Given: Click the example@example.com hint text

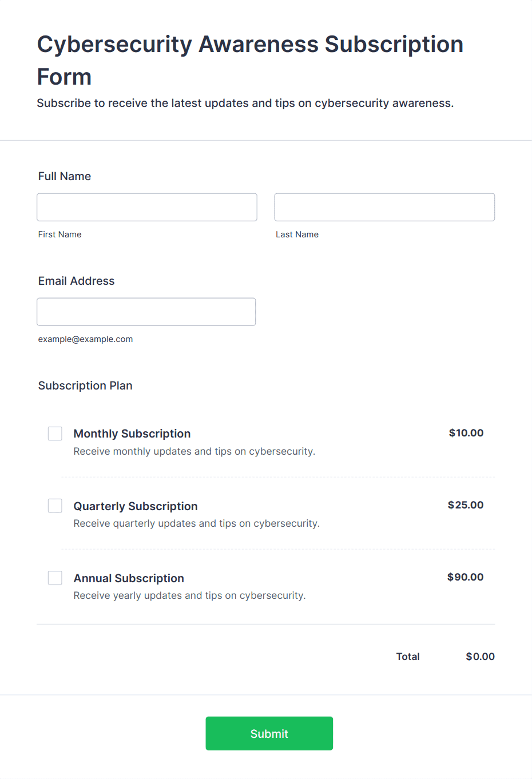Looking at the screenshot, I should click(85, 339).
